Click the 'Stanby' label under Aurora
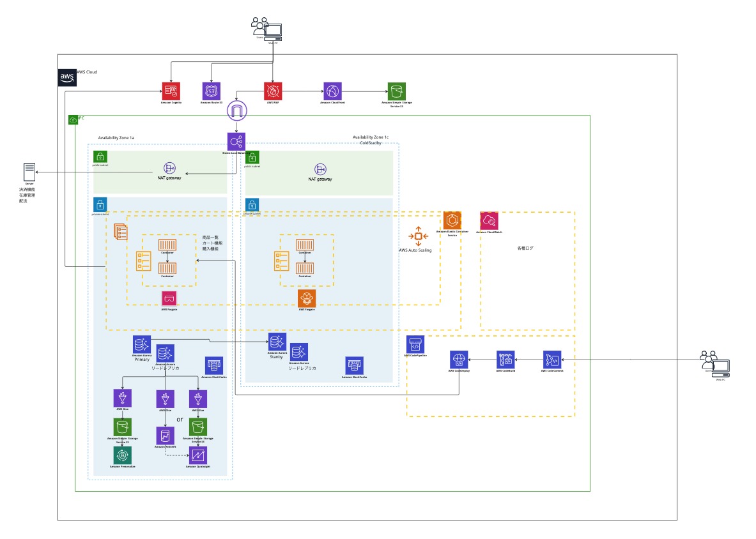756x539 pixels. coord(276,357)
